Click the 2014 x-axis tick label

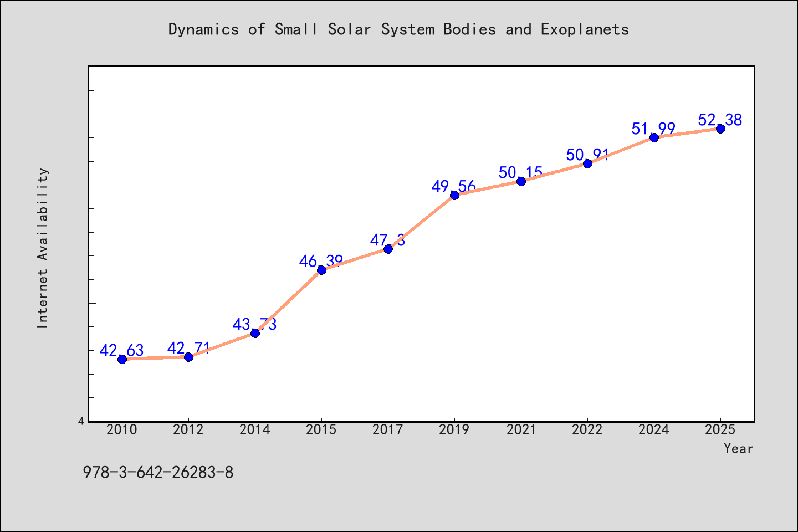pyautogui.click(x=255, y=430)
